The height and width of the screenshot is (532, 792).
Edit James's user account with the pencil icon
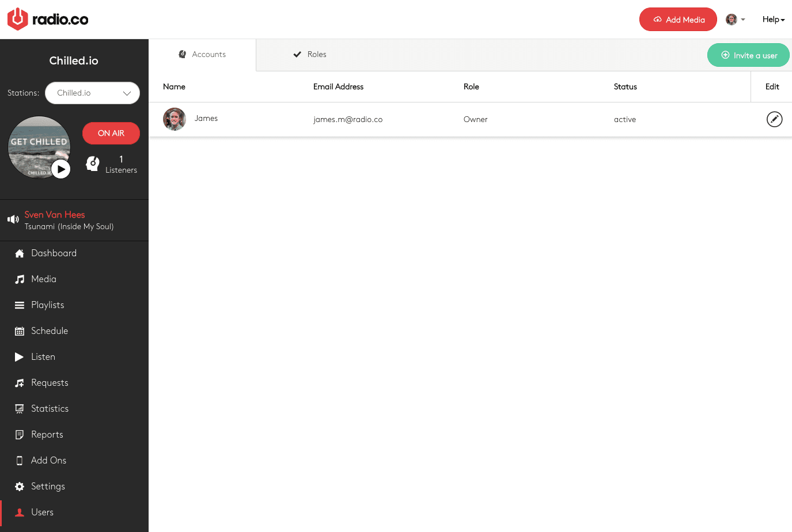point(774,119)
